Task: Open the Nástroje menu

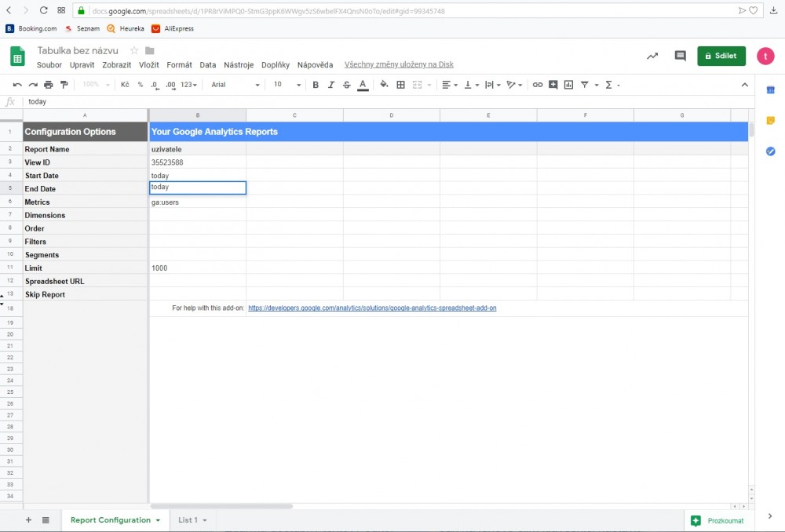Action: [x=238, y=65]
